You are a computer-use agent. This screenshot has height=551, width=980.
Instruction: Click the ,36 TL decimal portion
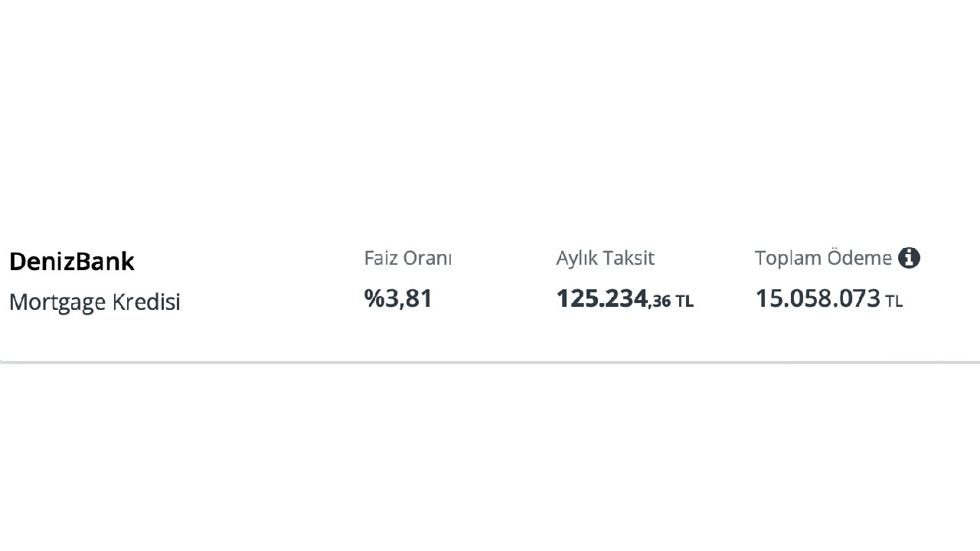point(671,302)
